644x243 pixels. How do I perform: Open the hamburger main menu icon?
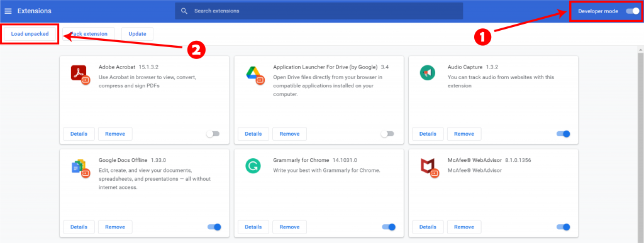(x=8, y=11)
